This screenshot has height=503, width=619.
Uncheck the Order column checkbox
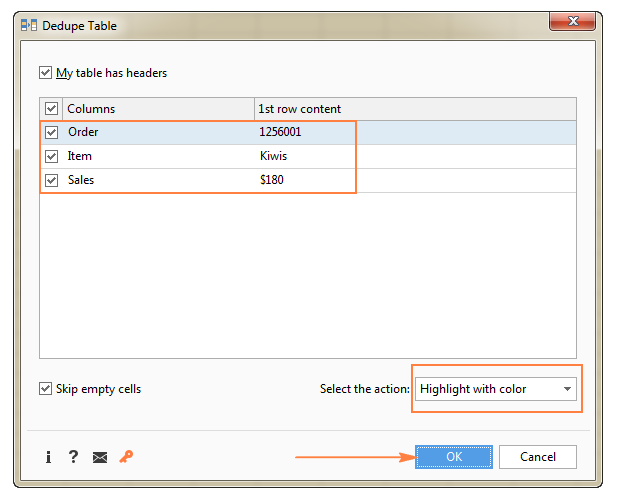tap(52, 132)
